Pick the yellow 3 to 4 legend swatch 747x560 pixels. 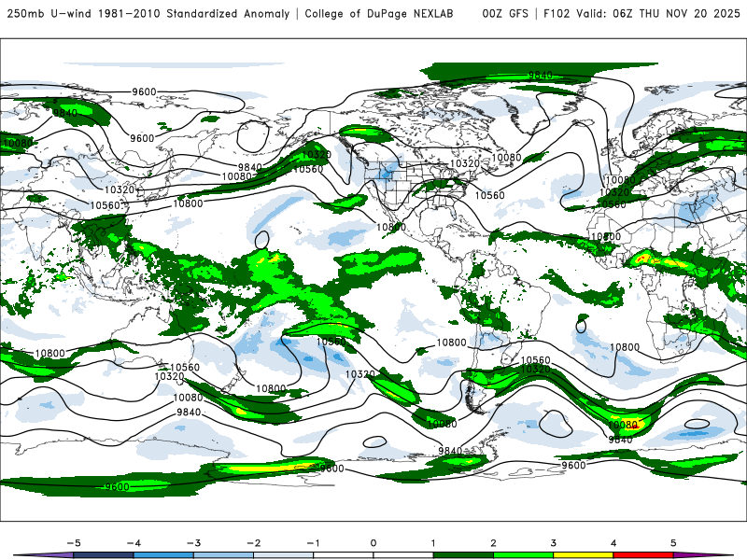click(x=584, y=555)
